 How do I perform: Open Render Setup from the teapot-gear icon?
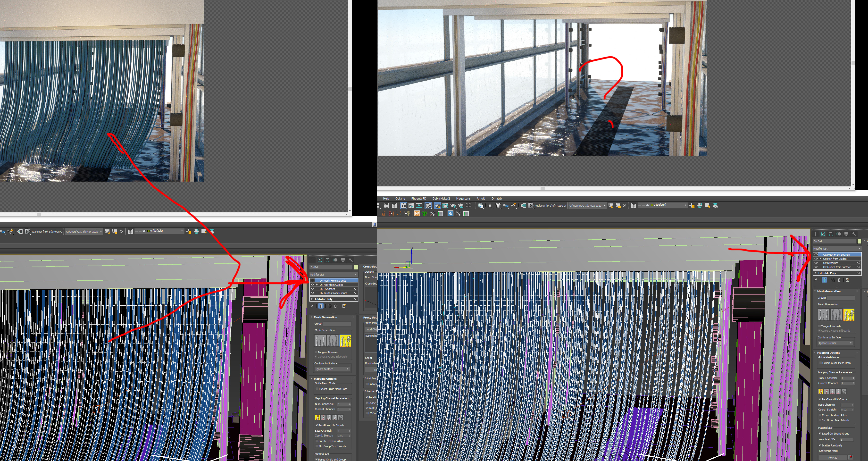pos(437,206)
